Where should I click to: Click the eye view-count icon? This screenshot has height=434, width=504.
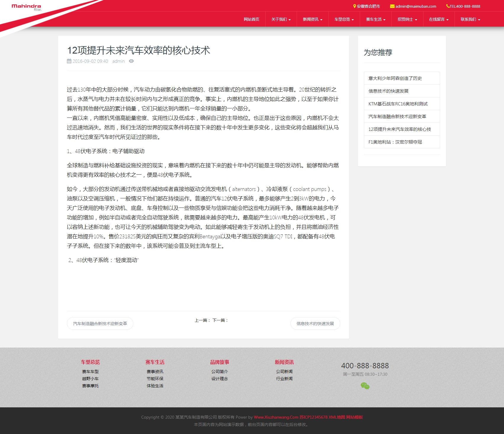pyautogui.click(x=131, y=61)
